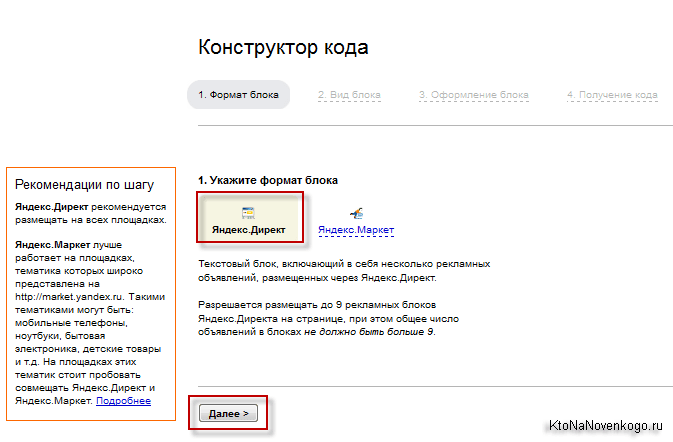Click the 'Рекомендации по шагу' heading

[x=84, y=185]
